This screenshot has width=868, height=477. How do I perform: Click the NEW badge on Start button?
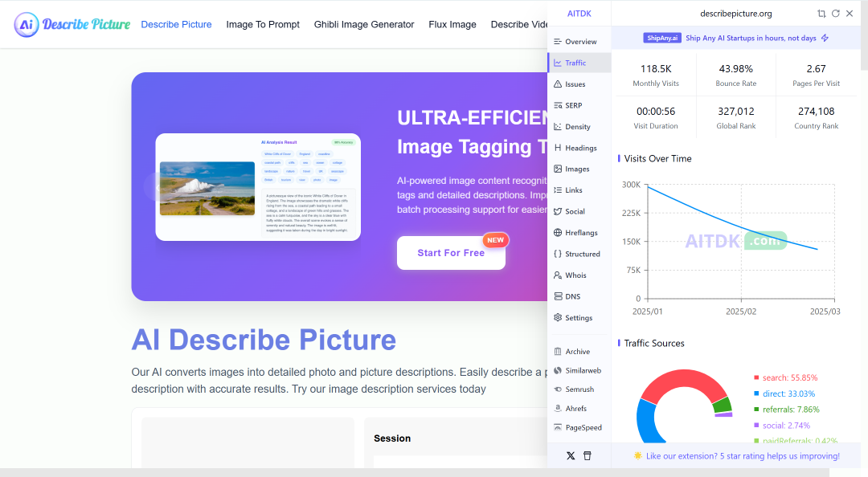[x=495, y=240]
